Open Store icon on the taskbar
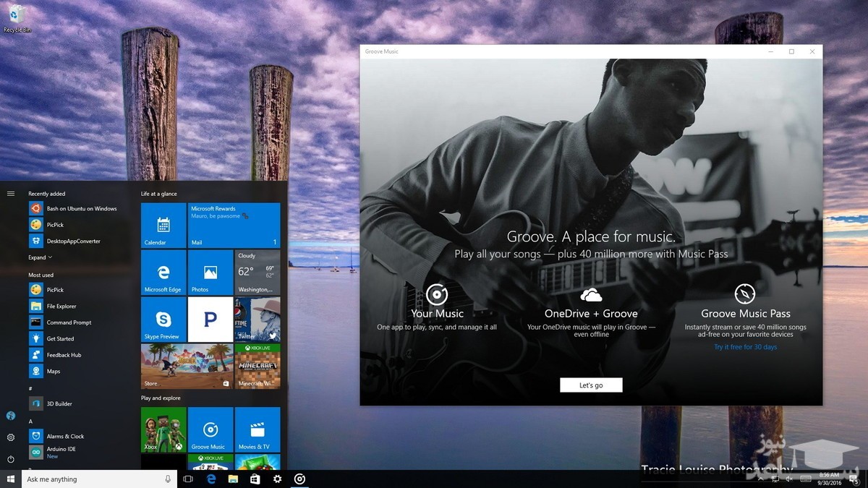This screenshot has width=868, height=488. (255, 479)
